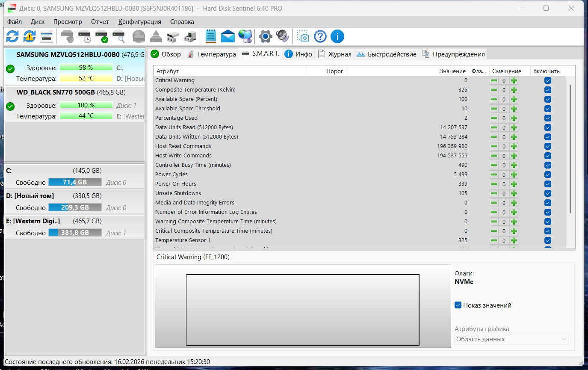Increase offset for Percentage Used with plus
Image resolution: width=588 pixels, height=370 pixels.
click(x=514, y=118)
